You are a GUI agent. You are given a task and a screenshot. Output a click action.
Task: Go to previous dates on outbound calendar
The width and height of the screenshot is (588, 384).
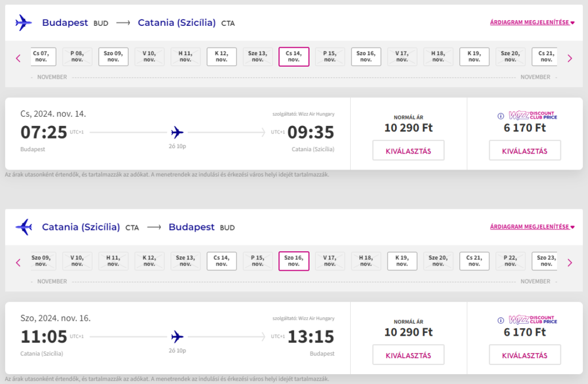18,58
